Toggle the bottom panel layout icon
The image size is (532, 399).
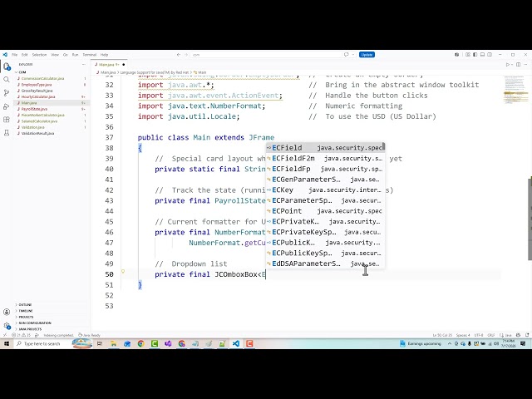coord(482,54)
